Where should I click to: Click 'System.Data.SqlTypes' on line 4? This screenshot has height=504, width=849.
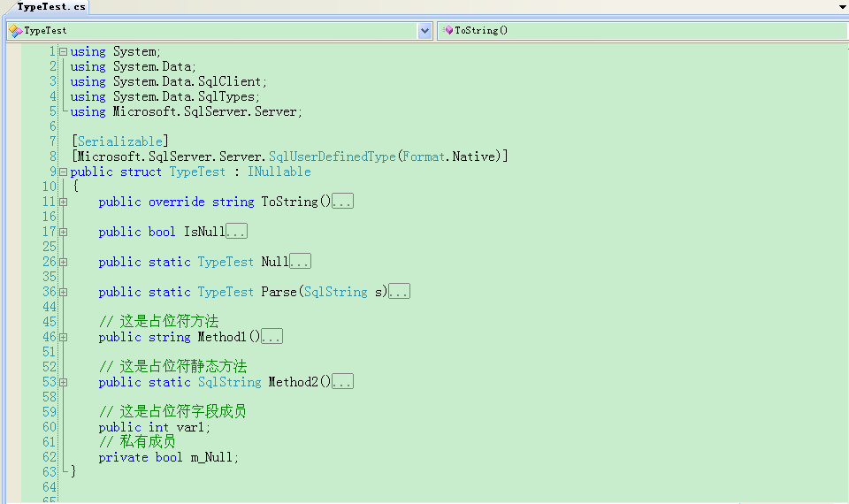184,97
